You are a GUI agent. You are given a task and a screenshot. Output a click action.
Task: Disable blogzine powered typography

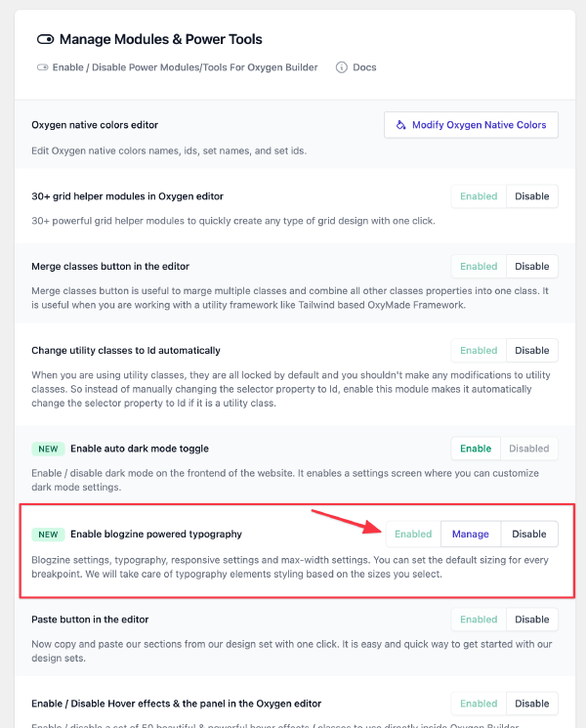[529, 534]
